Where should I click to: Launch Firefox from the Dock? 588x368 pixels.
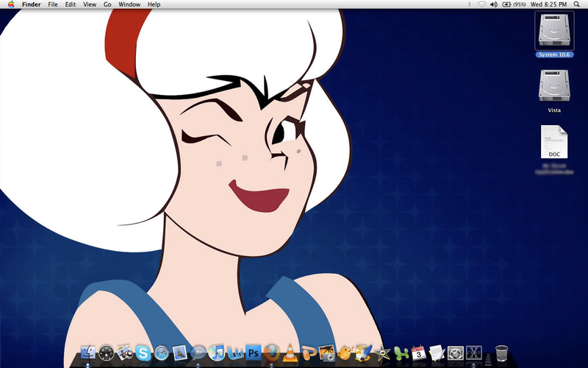pos(271,353)
